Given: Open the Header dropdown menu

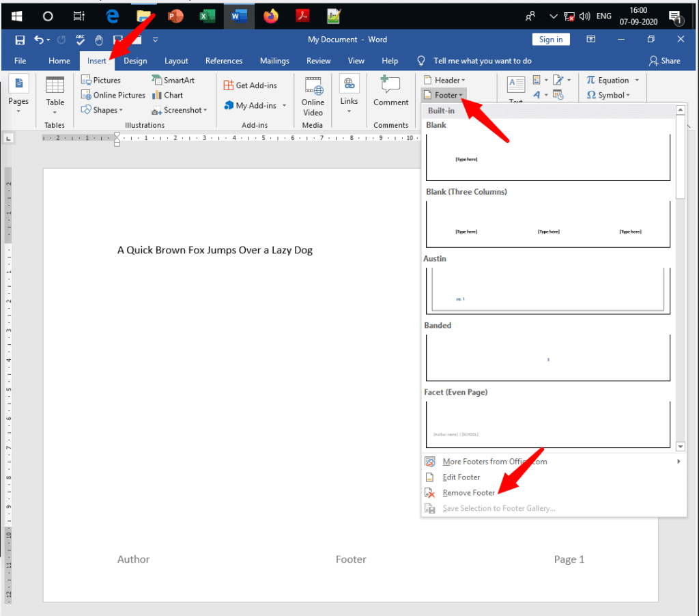Looking at the screenshot, I should coord(444,81).
